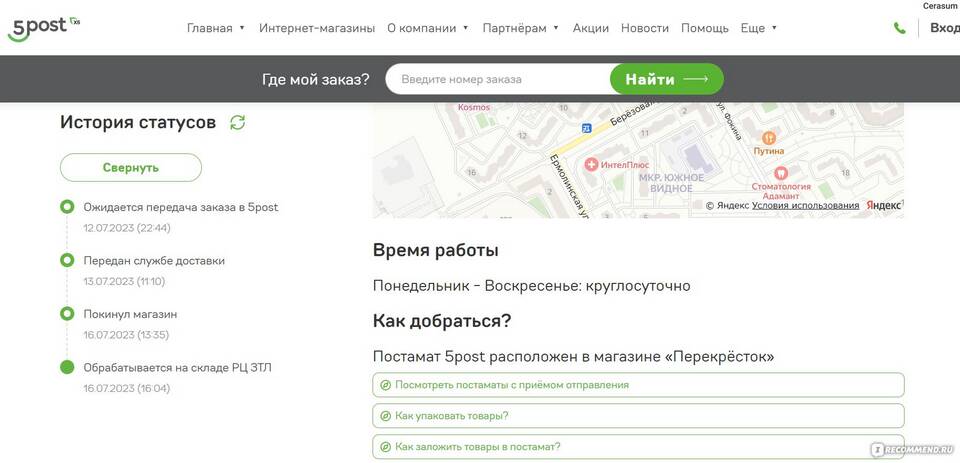Image resolution: width=960 pixels, height=463 pixels.
Task: Click status dot for Ожидается передача заказа
Action: [x=67, y=207]
